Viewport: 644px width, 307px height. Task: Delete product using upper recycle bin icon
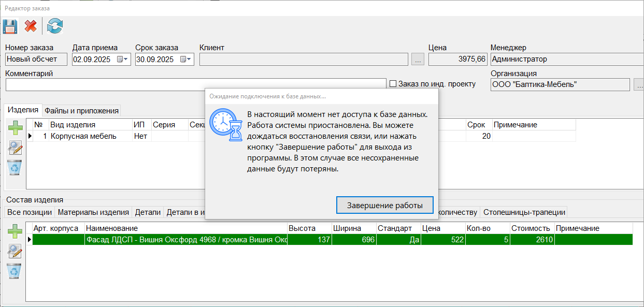pyautogui.click(x=15, y=167)
